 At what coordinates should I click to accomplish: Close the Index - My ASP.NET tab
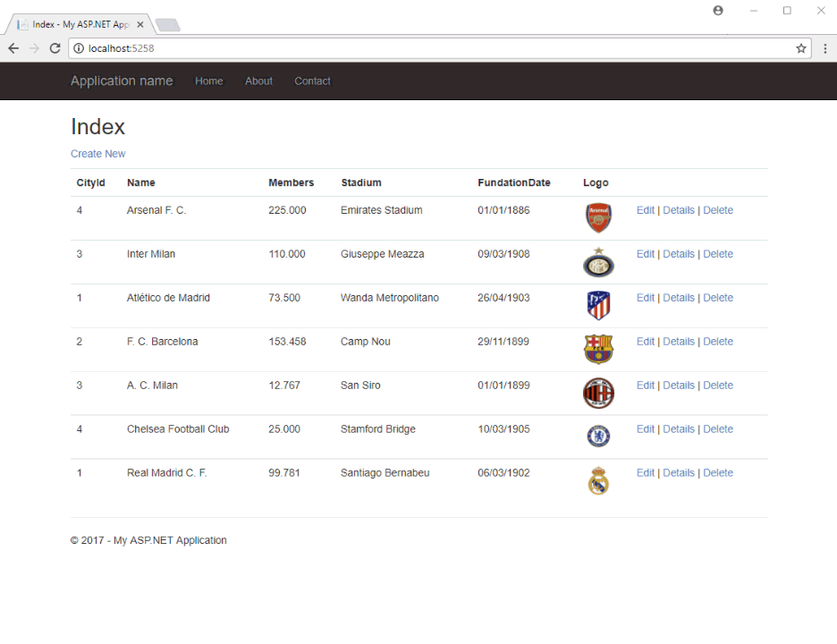tap(139, 24)
